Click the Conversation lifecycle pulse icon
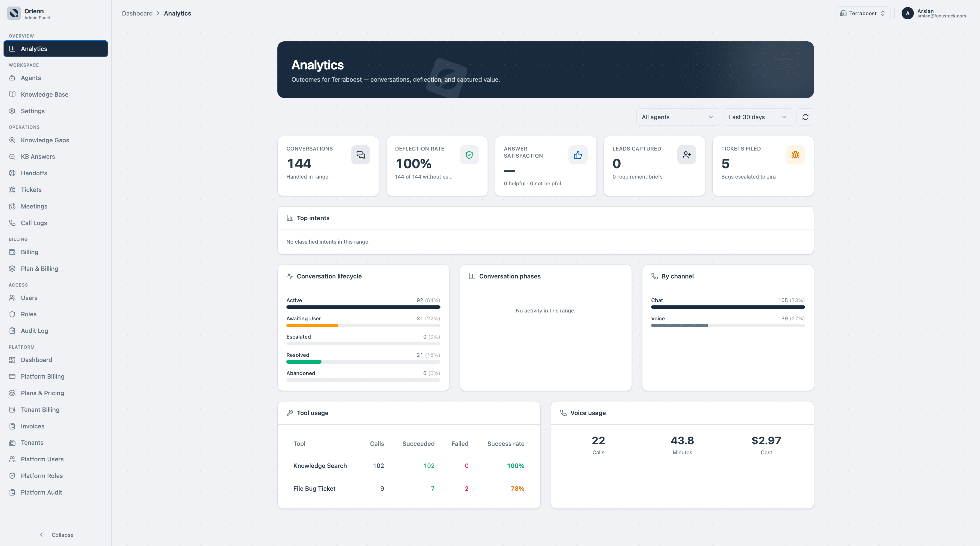The image size is (980, 546). coord(290,276)
